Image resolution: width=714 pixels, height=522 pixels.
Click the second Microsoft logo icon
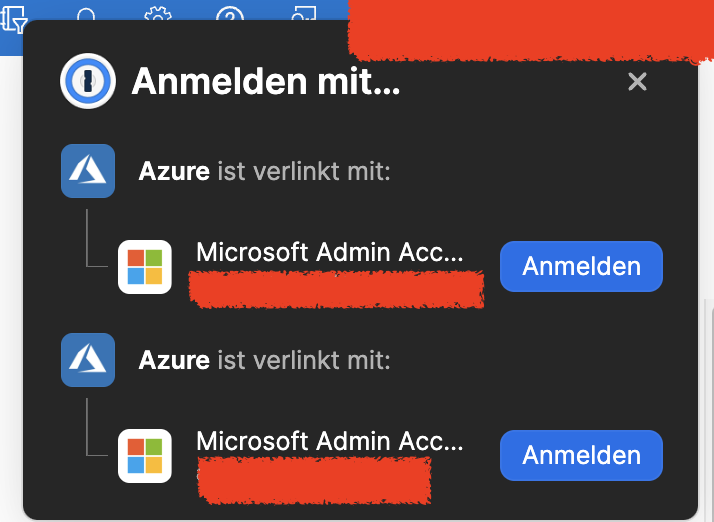click(145, 455)
